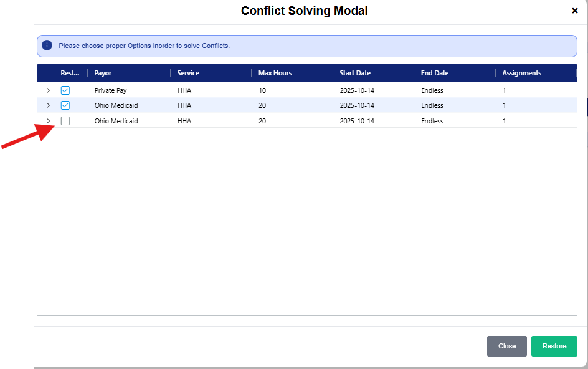Expand the Private Pay row

pyautogui.click(x=49, y=90)
